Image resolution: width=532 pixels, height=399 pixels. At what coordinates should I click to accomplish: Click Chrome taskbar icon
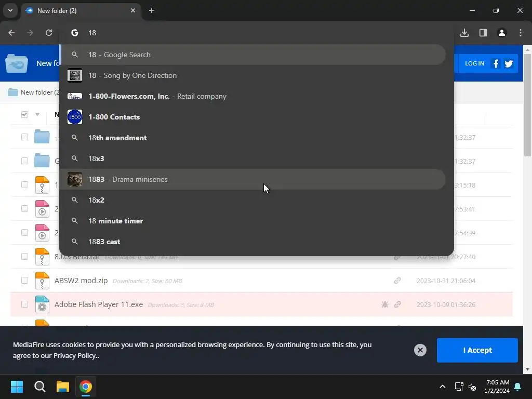click(x=86, y=387)
